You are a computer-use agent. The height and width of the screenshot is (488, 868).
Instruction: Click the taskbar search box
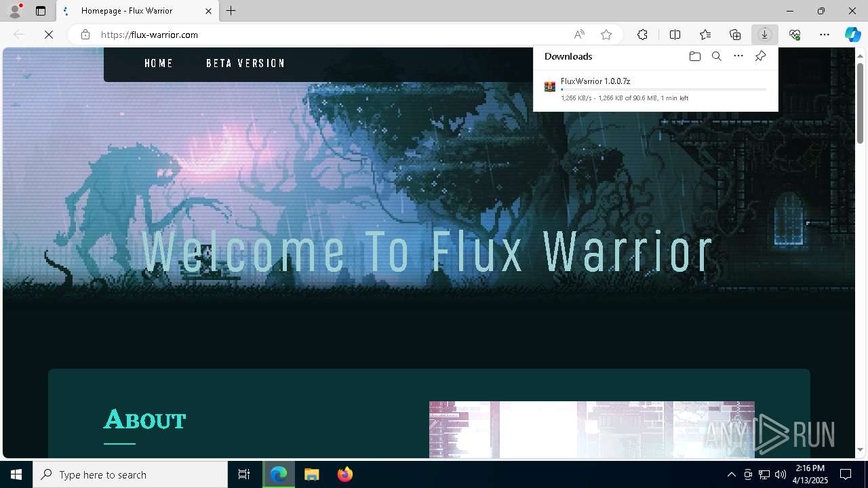click(130, 474)
